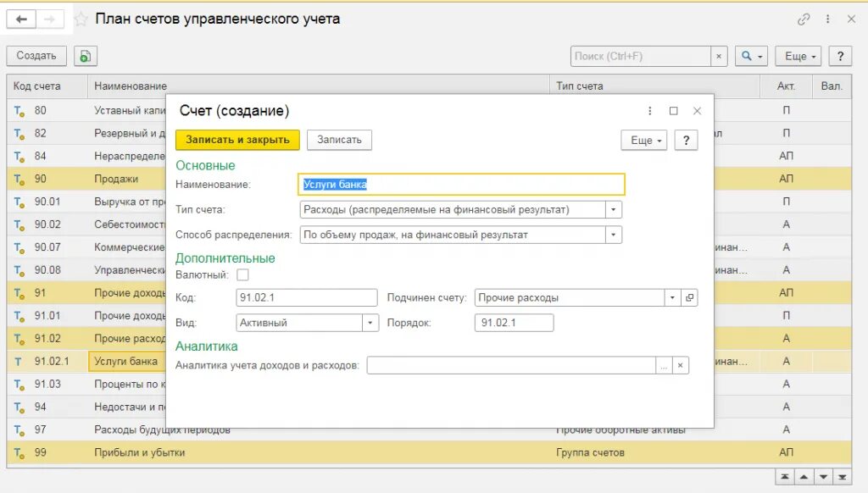
Task: Open the magnifier search dropdown
Action: point(751,56)
